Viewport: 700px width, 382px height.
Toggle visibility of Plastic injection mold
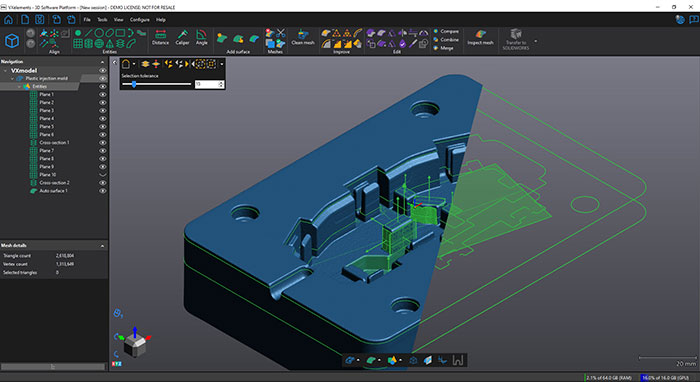point(103,79)
